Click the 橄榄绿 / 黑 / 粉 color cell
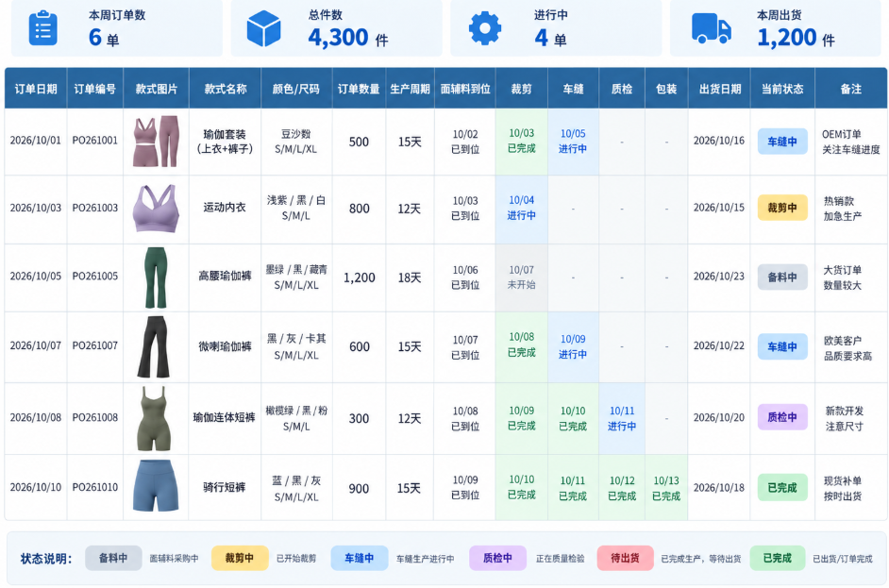This screenshot has height=588, width=889. click(296, 418)
